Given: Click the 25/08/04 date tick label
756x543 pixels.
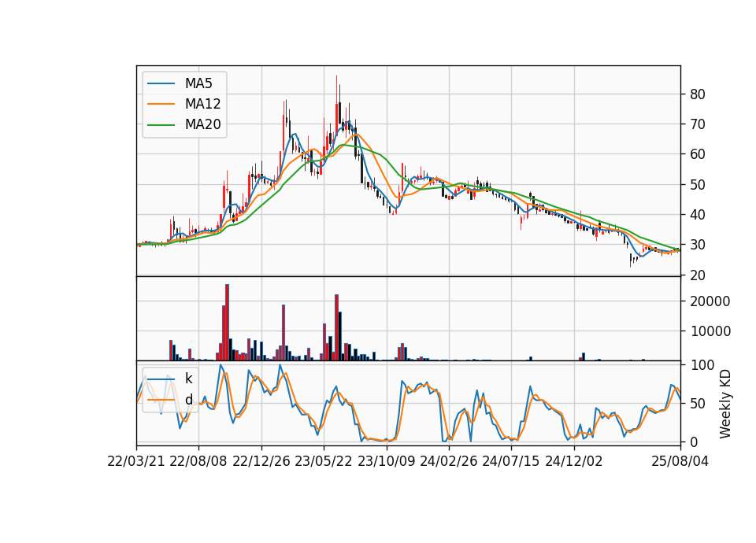Looking at the screenshot, I should click(680, 461).
